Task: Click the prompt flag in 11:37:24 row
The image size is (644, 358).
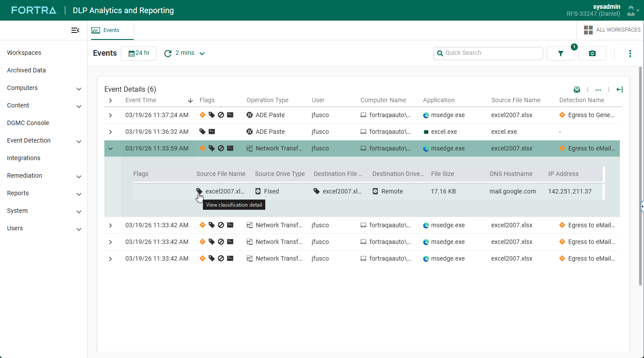Action: (230, 115)
